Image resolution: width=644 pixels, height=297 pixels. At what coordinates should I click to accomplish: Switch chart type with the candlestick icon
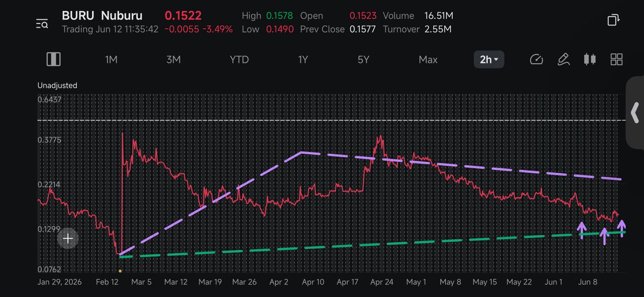click(x=590, y=60)
